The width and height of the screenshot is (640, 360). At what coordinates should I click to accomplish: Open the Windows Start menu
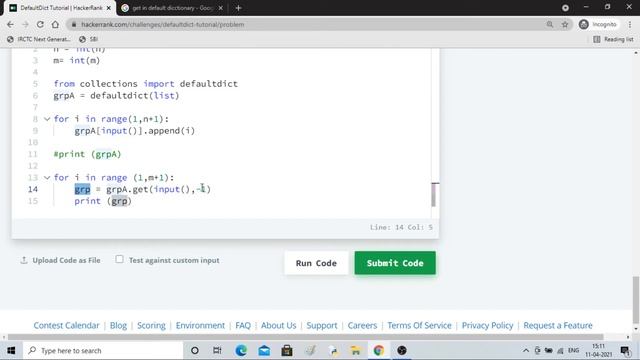click(x=11, y=350)
